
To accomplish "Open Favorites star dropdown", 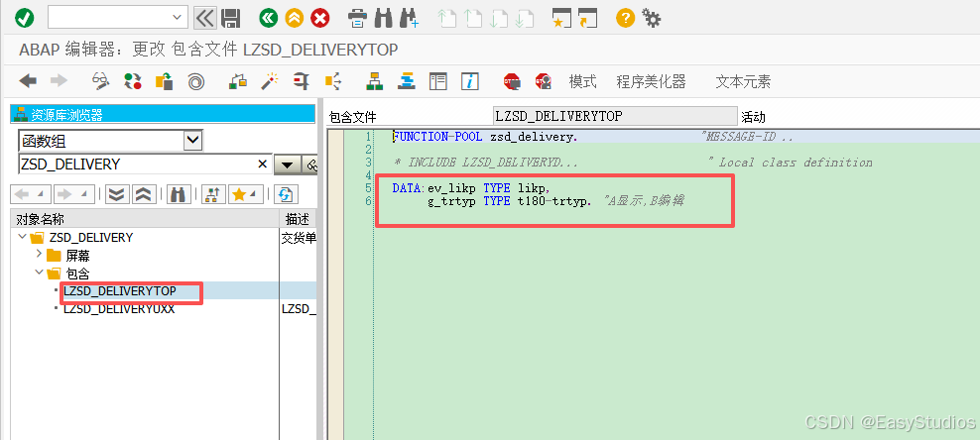I will pyautogui.click(x=246, y=194).
